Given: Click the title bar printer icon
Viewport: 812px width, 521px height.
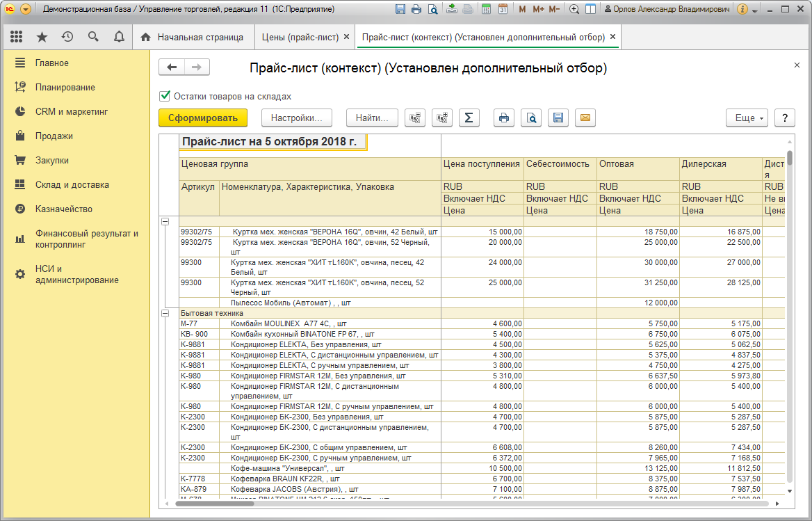Looking at the screenshot, I should (416, 9).
